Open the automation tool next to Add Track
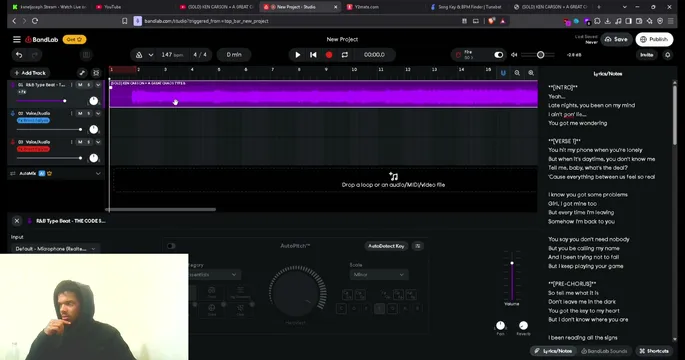 82,73
